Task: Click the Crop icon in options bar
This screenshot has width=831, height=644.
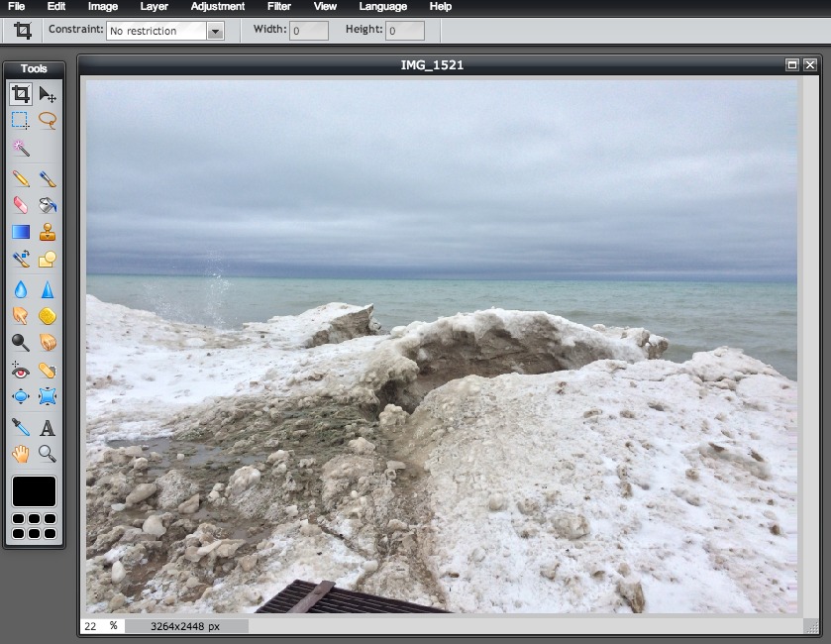Action: click(x=22, y=30)
